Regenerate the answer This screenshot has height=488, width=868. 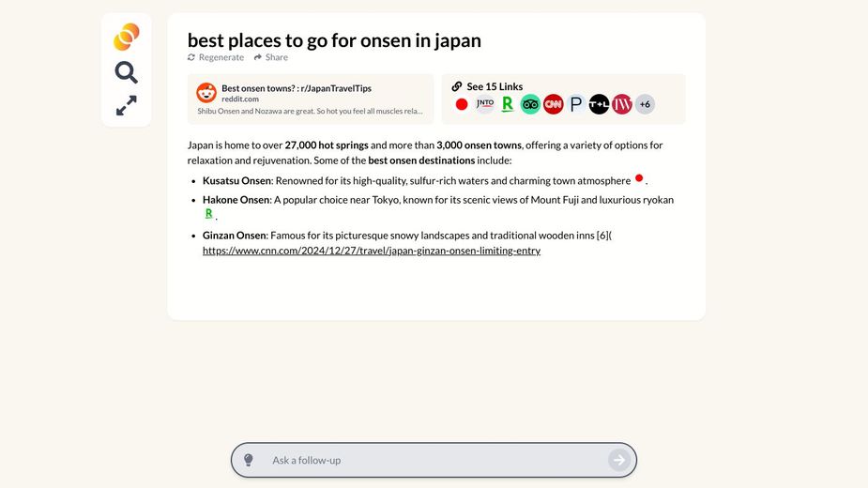coord(216,57)
